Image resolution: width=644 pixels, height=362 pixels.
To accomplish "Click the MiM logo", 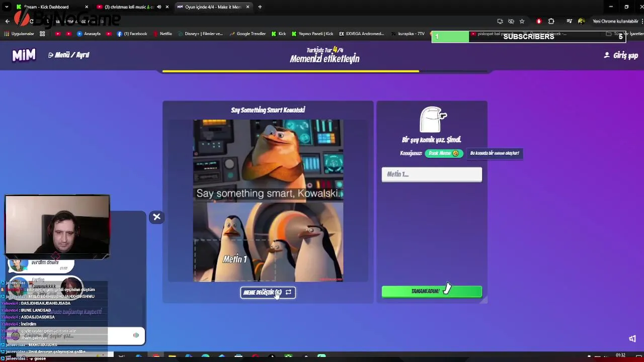I will 24,55.
